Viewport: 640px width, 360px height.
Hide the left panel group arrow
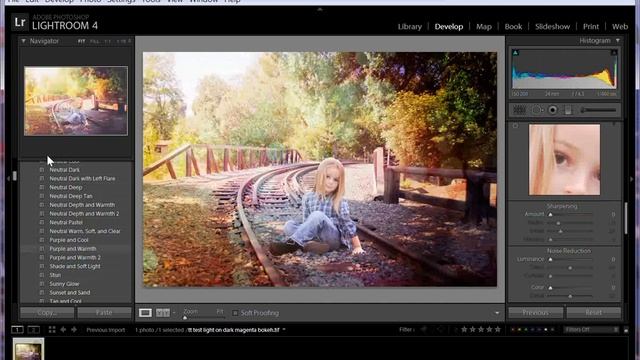point(9,178)
